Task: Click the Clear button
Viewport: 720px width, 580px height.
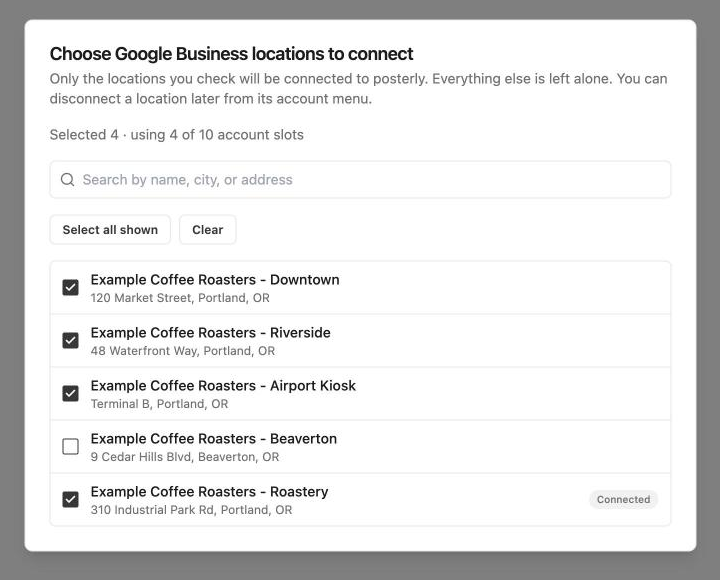Action: (x=208, y=230)
